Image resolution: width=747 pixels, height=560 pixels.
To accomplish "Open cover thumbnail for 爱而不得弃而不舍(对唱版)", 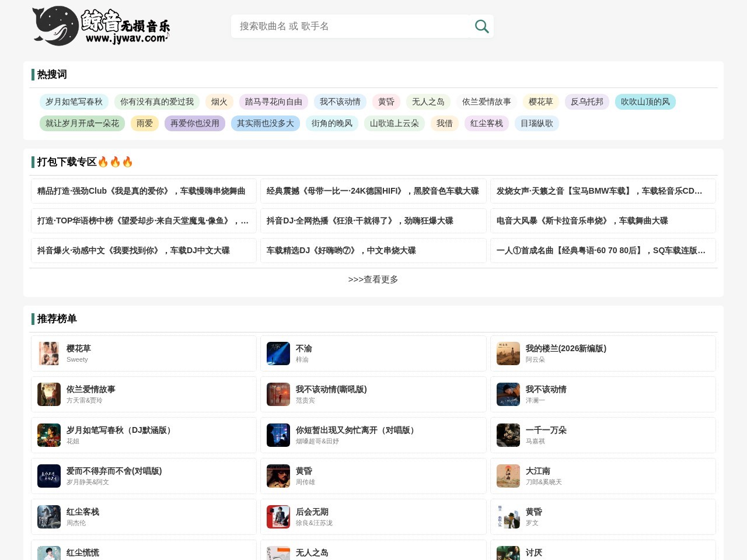I will click(x=49, y=476).
